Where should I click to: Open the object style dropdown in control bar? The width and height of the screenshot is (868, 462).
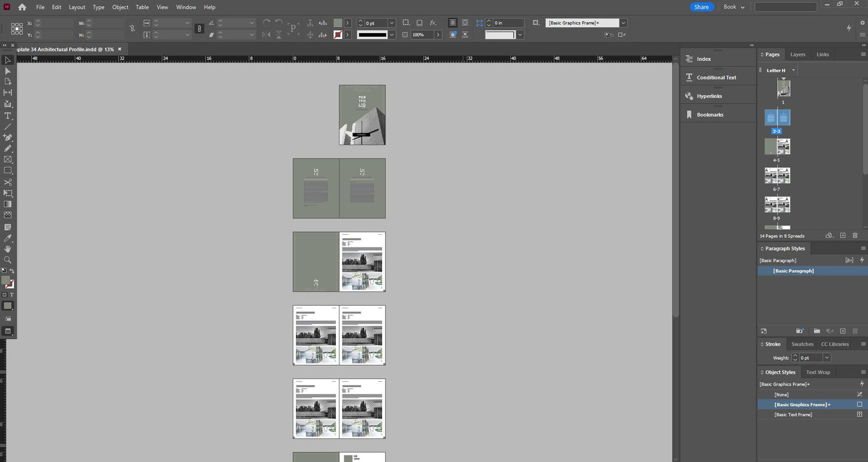tap(624, 23)
